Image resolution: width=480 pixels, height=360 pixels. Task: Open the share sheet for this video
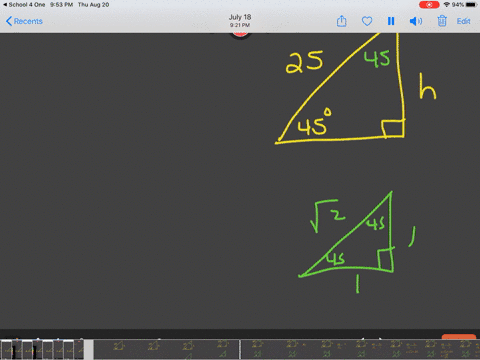(x=341, y=21)
